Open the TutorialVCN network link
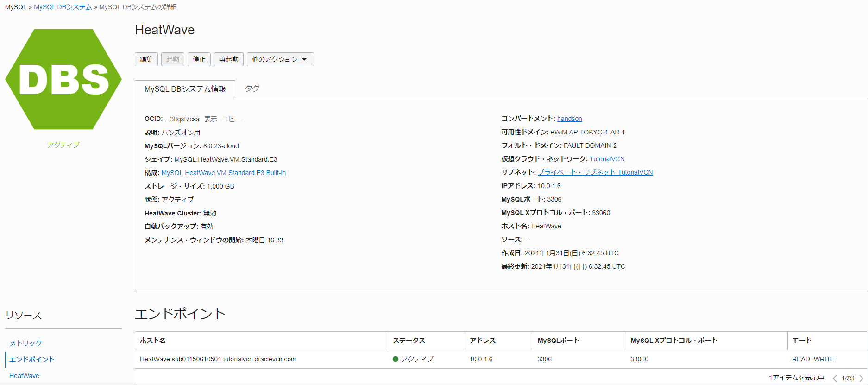 coord(607,159)
